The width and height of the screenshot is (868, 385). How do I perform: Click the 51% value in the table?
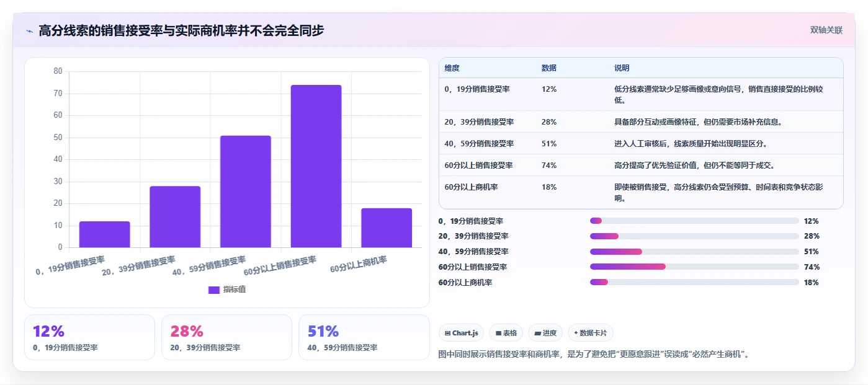[x=548, y=143]
